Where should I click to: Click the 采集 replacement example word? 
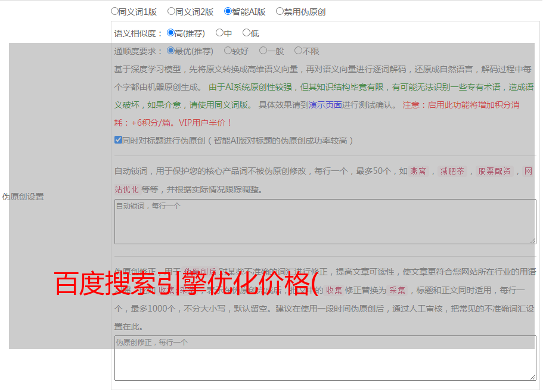click(397, 290)
